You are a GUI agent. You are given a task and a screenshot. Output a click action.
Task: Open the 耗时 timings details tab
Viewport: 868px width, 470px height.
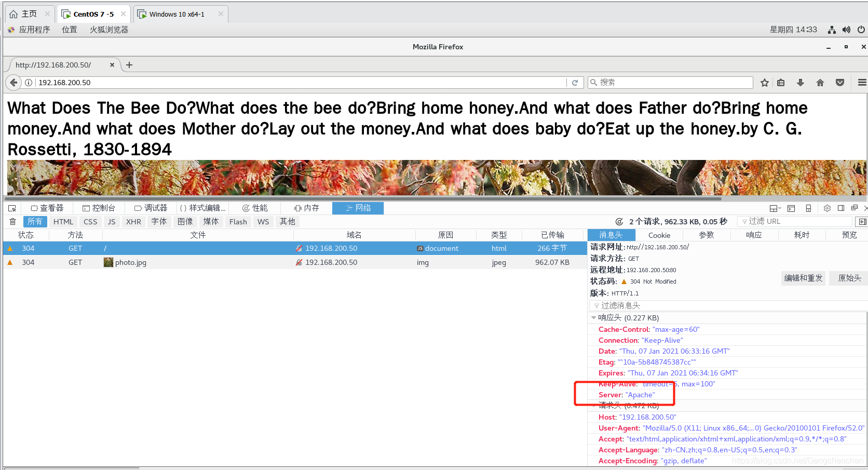802,235
